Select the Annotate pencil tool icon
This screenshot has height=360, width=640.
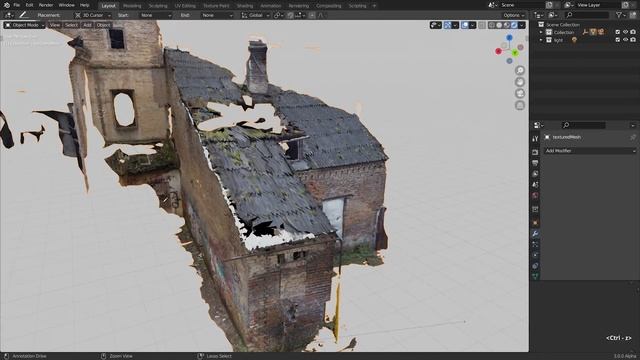[x=23, y=15]
